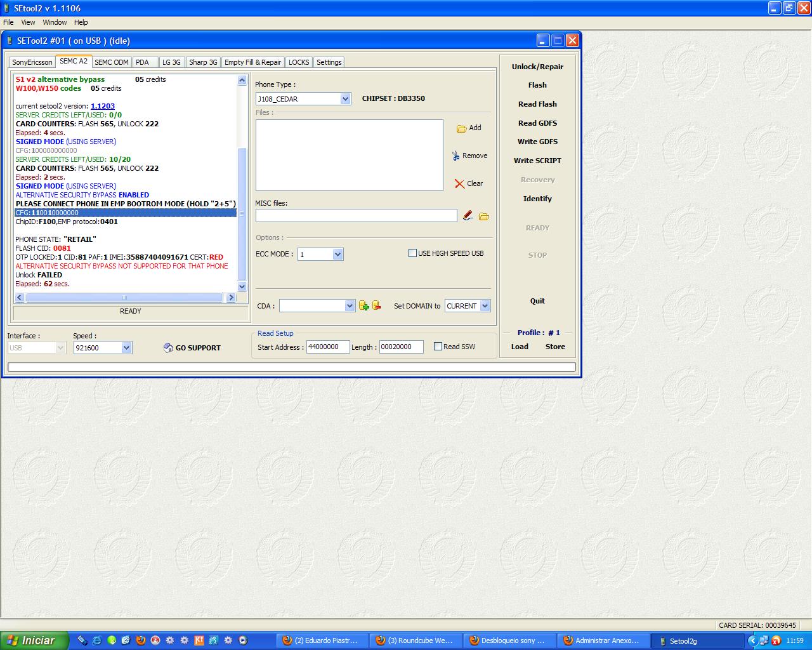Click the Store profile button
Image resolution: width=812 pixels, height=650 pixels.
pos(555,347)
